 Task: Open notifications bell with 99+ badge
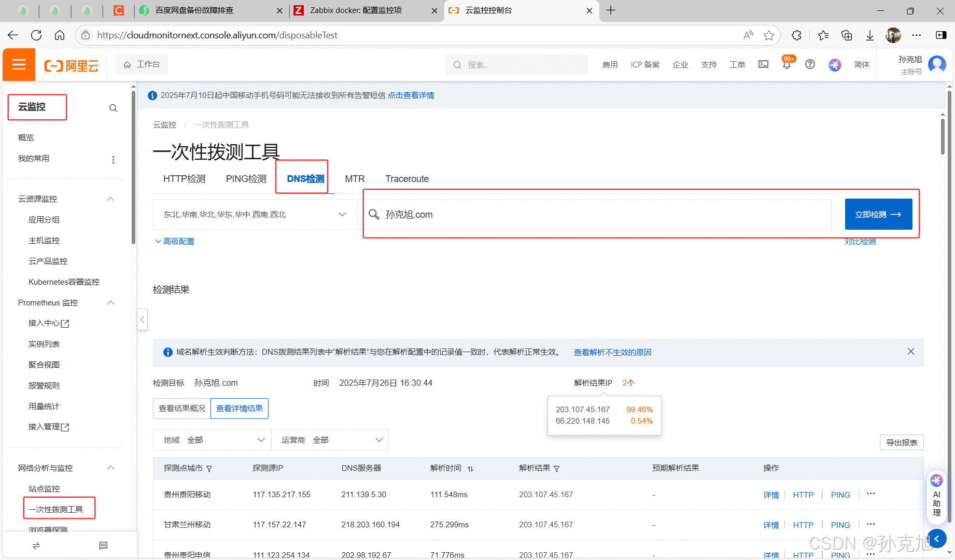787,63
